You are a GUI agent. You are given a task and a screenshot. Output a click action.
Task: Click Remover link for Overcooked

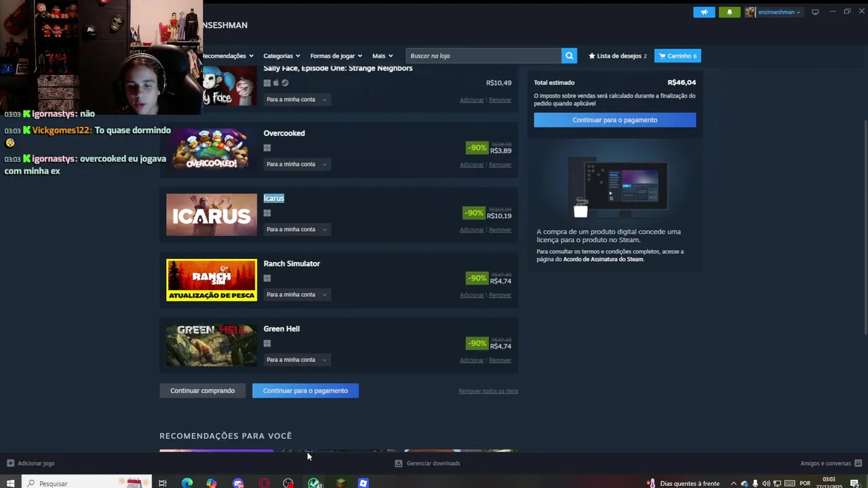point(500,165)
